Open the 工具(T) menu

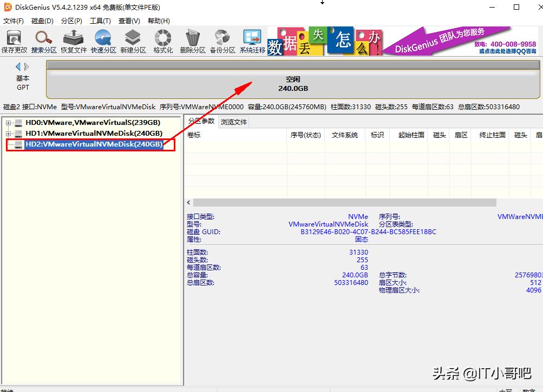pos(100,21)
